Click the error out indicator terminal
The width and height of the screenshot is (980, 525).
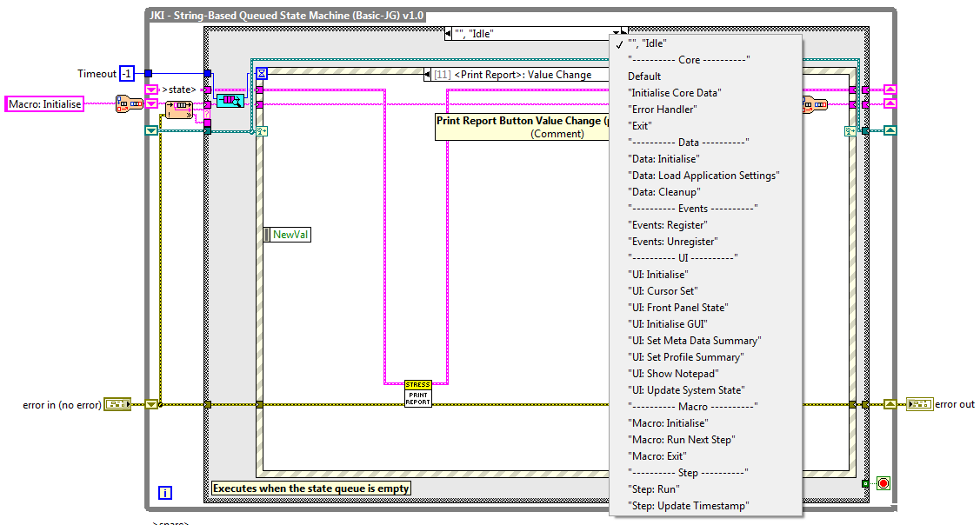[x=919, y=403]
